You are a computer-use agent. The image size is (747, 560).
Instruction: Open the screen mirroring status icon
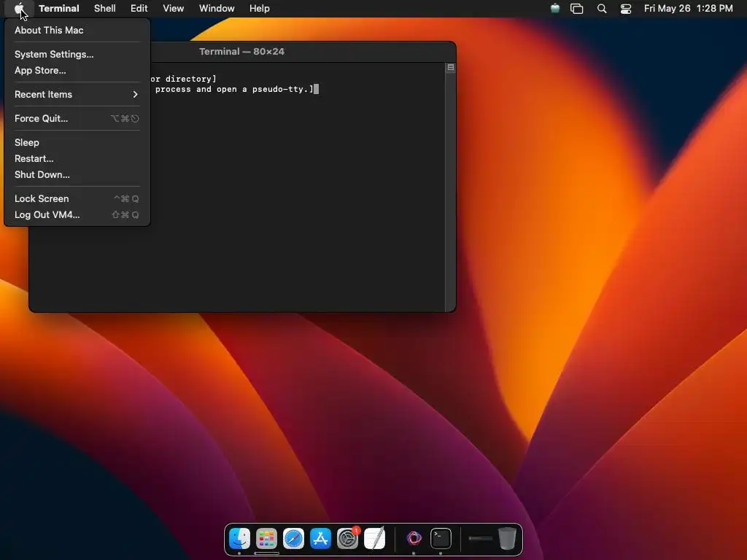[x=577, y=9]
